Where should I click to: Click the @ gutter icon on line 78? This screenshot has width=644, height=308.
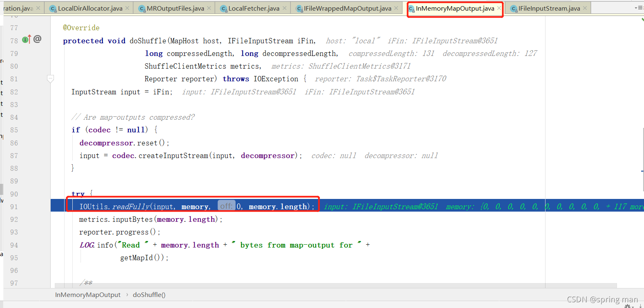[x=37, y=39]
